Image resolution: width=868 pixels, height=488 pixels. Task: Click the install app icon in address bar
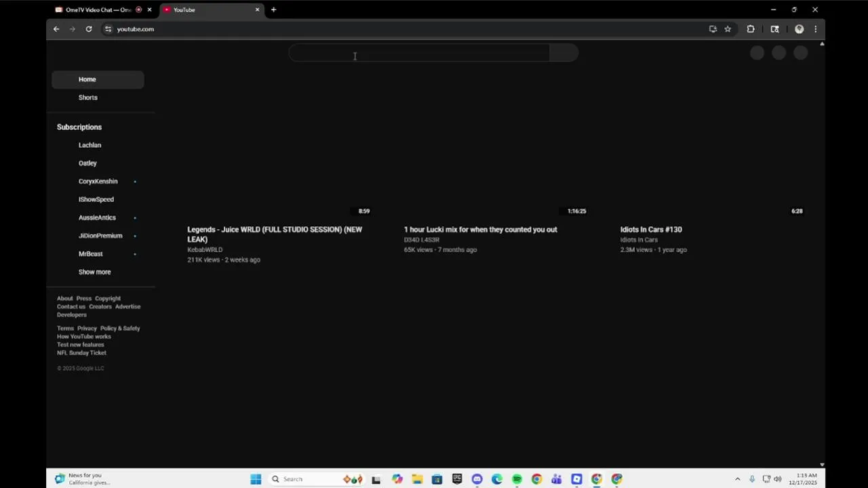(713, 29)
